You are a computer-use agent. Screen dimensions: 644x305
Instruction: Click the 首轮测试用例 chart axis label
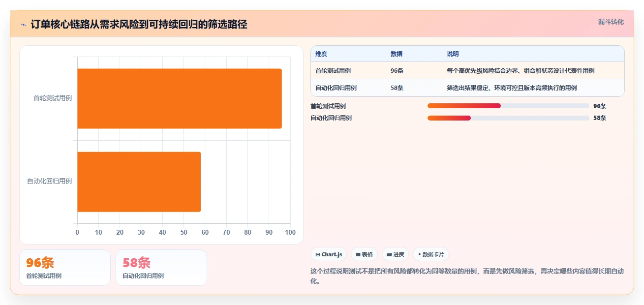click(53, 98)
